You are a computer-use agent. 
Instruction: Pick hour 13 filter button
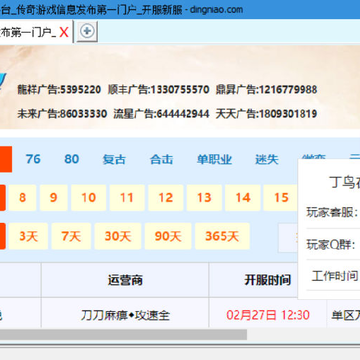tap(204, 198)
